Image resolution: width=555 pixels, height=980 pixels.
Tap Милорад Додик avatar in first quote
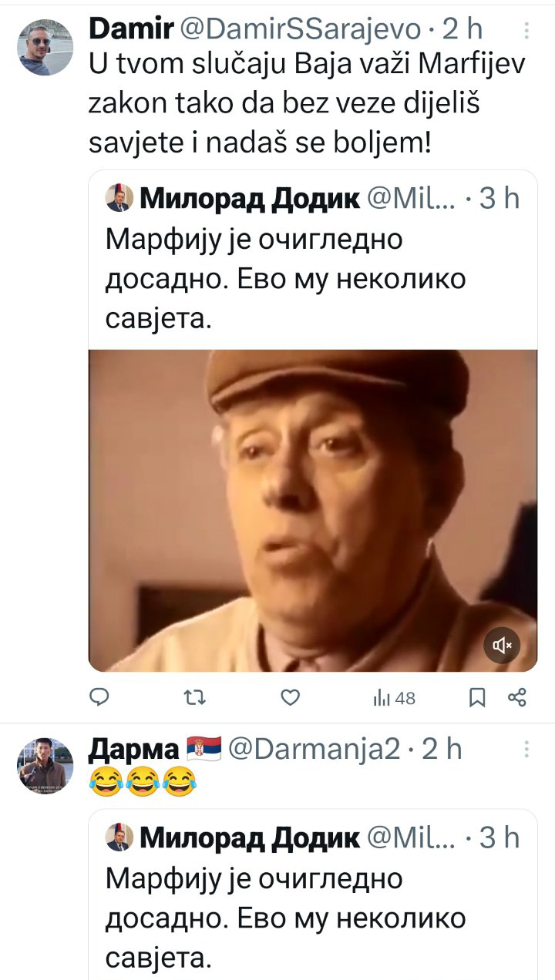pyautogui.click(x=119, y=199)
